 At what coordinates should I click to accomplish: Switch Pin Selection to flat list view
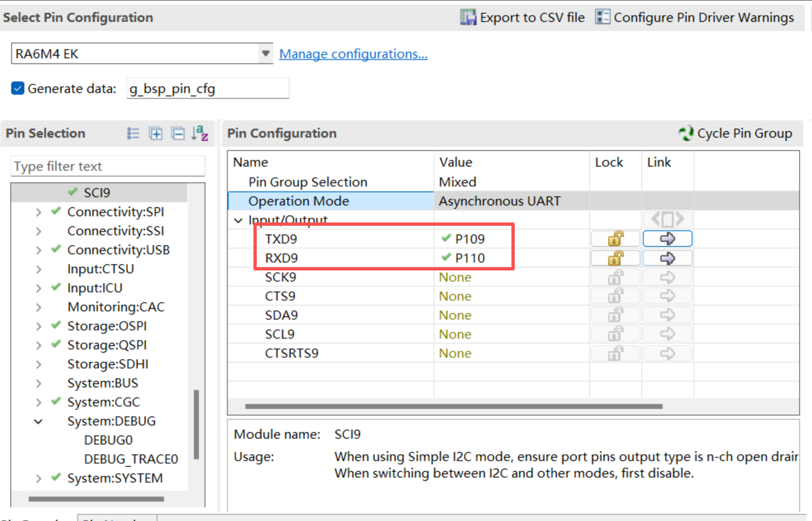click(133, 134)
